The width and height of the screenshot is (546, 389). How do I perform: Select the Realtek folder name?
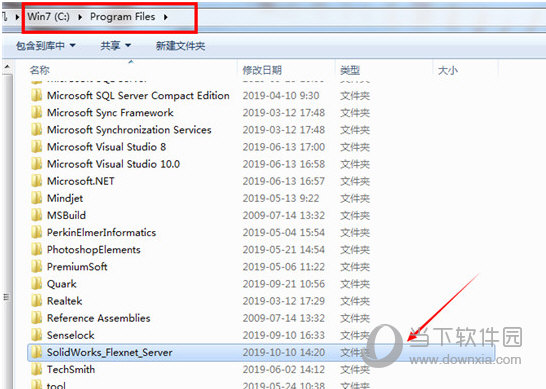tap(64, 301)
